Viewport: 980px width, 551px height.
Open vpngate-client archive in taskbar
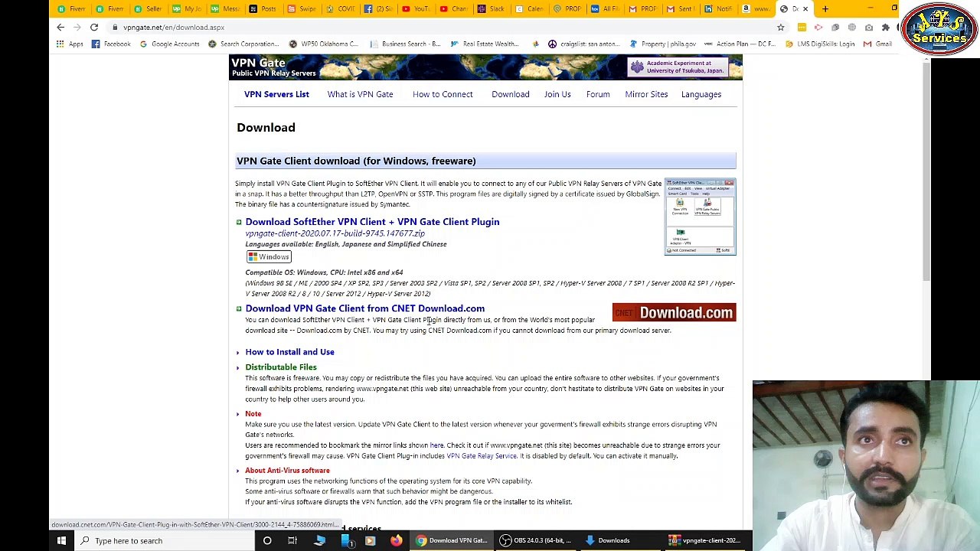(704, 540)
